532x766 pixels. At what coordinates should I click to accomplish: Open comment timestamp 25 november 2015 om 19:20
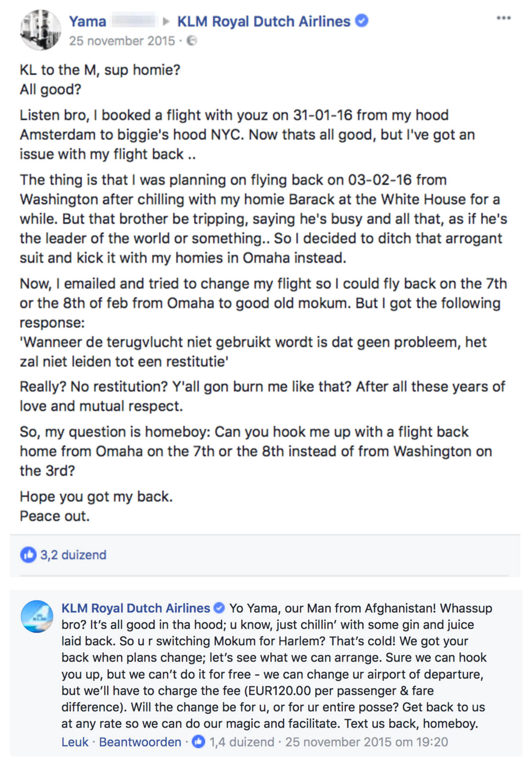point(367,742)
